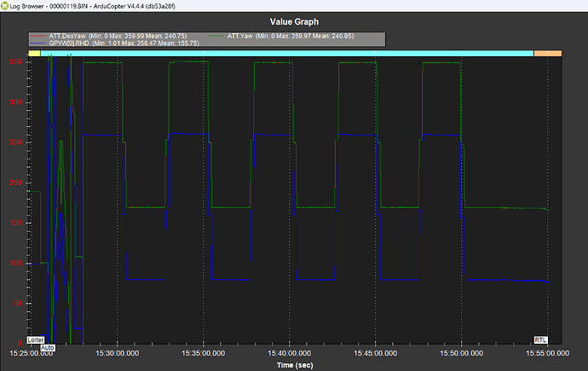The height and width of the screenshot is (371, 588).
Task: Click the Value Graph title
Action: (x=294, y=22)
